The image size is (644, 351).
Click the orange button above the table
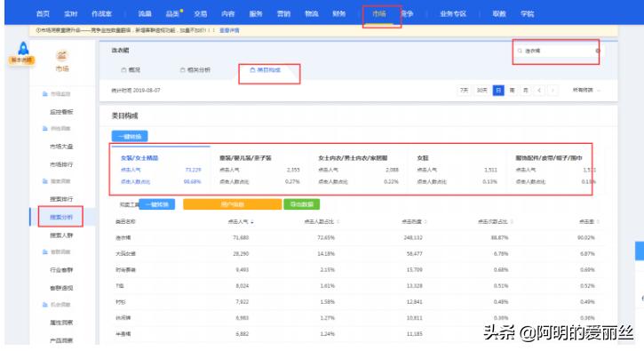pyautogui.click(x=233, y=204)
